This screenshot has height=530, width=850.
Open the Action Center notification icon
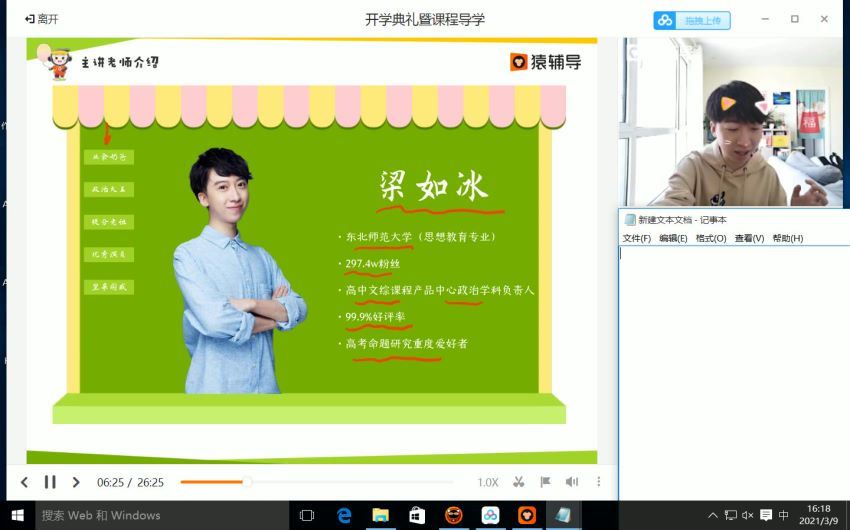[766, 515]
